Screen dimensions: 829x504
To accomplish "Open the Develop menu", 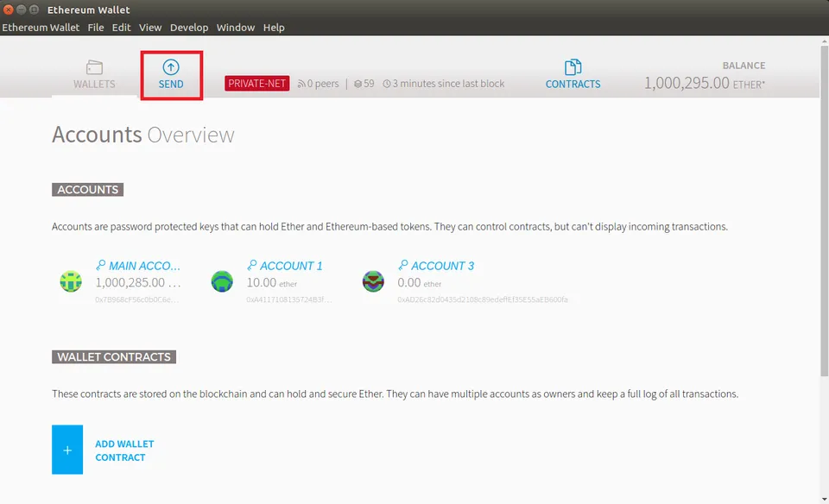I will pos(189,28).
